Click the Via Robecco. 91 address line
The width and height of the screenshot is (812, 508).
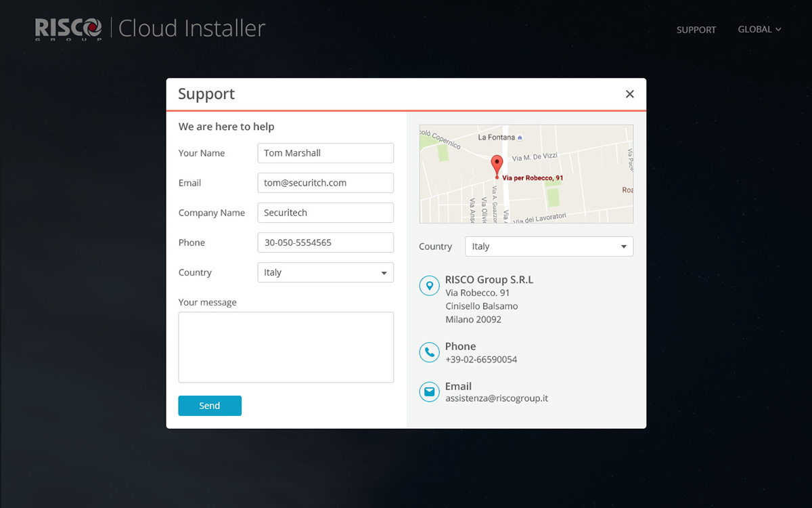point(478,293)
